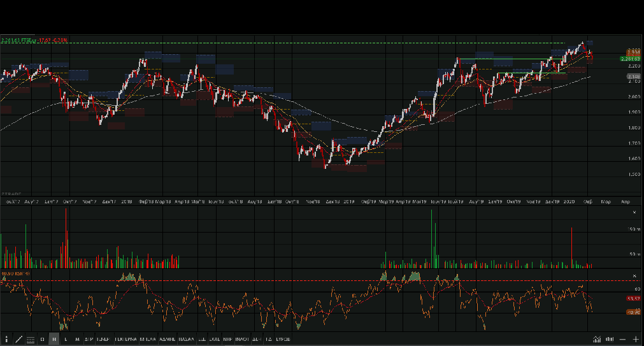Select the ΔΤΡ symbol tab

pyautogui.click(x=89, y=340)
